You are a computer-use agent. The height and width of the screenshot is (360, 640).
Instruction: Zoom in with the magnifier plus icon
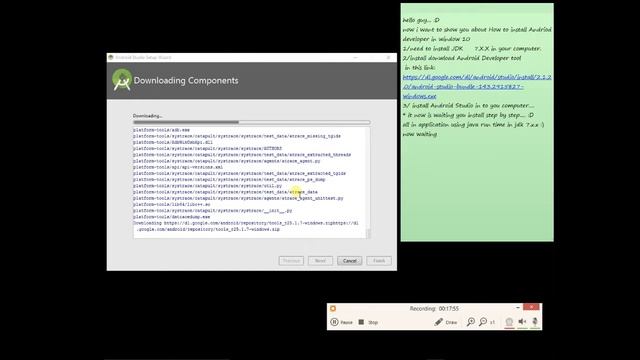471,322
